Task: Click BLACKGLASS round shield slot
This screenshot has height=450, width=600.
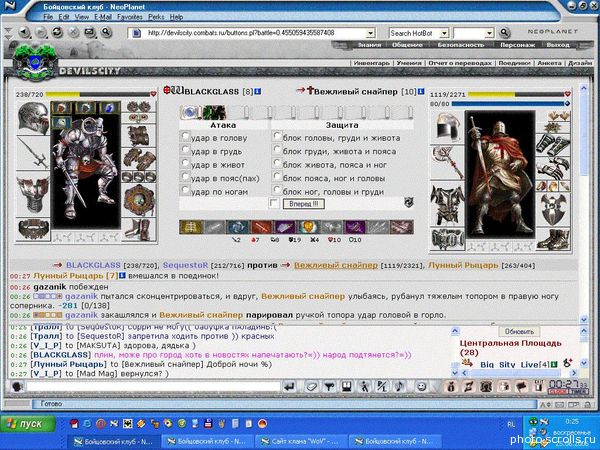Action: 139,199
